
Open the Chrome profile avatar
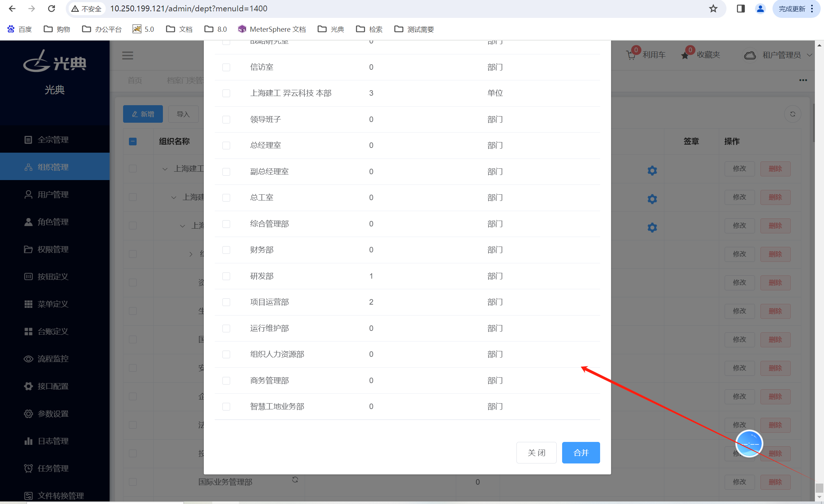760,8
